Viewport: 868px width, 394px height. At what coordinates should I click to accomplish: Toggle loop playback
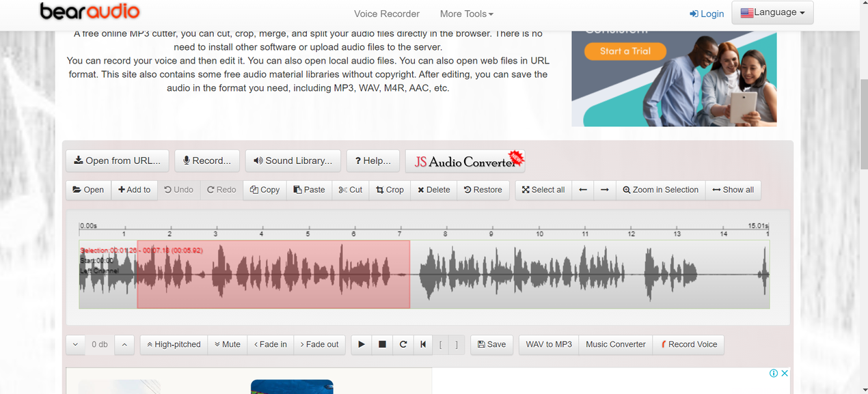coord(403,344)
